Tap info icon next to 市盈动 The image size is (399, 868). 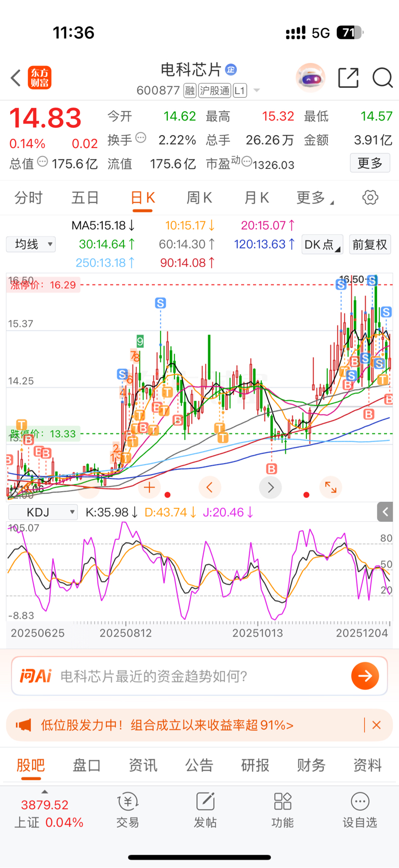coord(247,161)
